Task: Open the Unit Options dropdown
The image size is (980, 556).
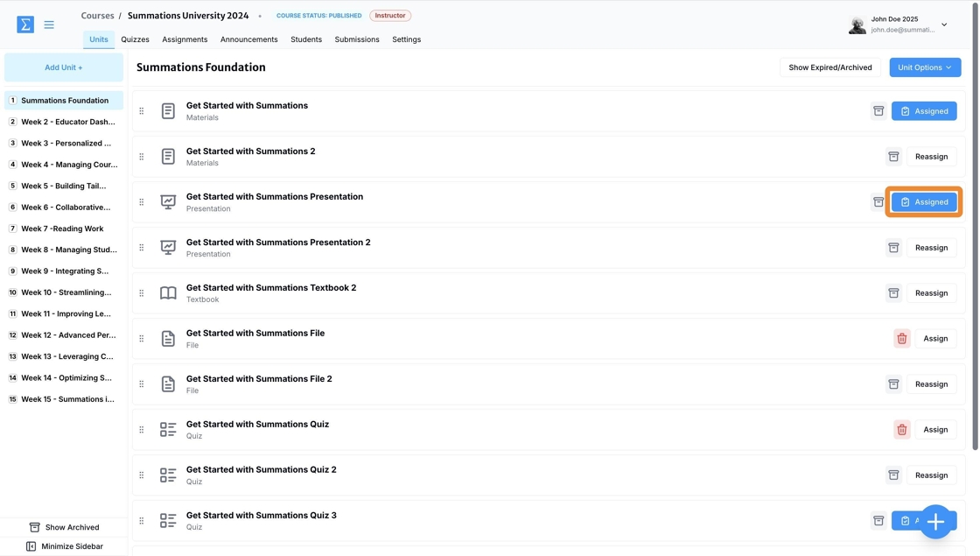Action: coord(925,67)
